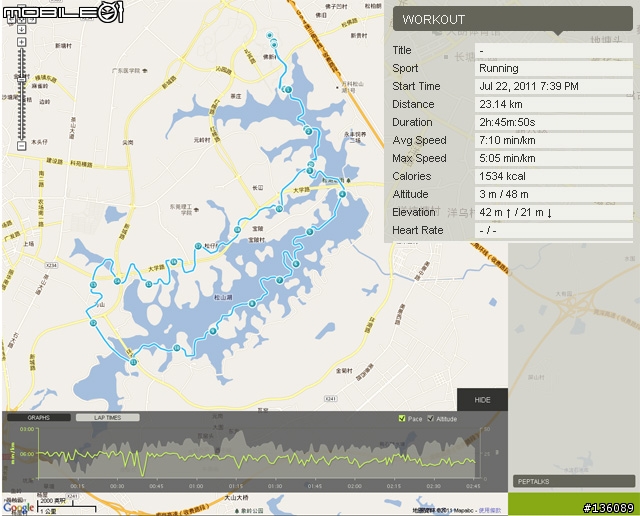Click the 01:00 mark on the graph timeline
Screen dimensions: 640x516
[x=196, y=486]
